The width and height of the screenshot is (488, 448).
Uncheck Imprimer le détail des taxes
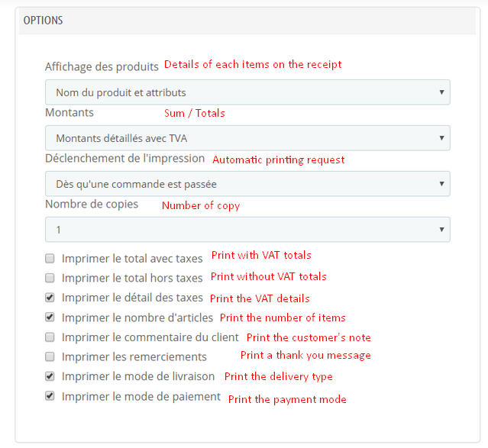[x=50, y=298]
